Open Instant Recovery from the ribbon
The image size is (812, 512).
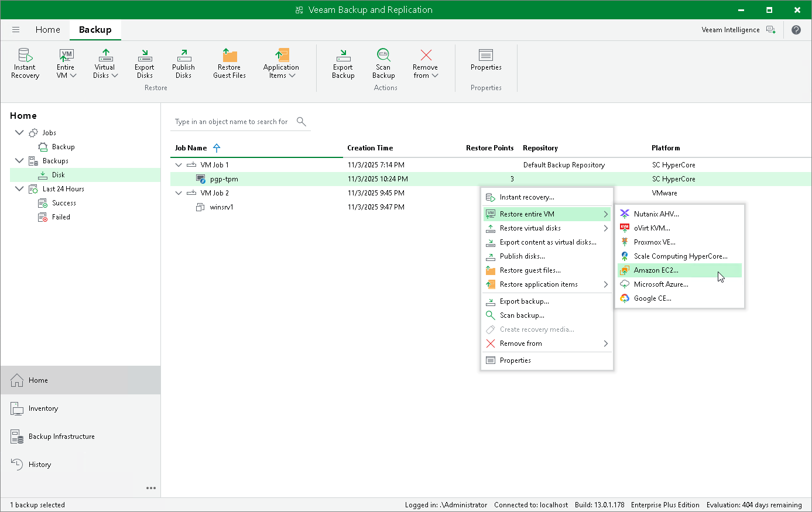point(25,64)
